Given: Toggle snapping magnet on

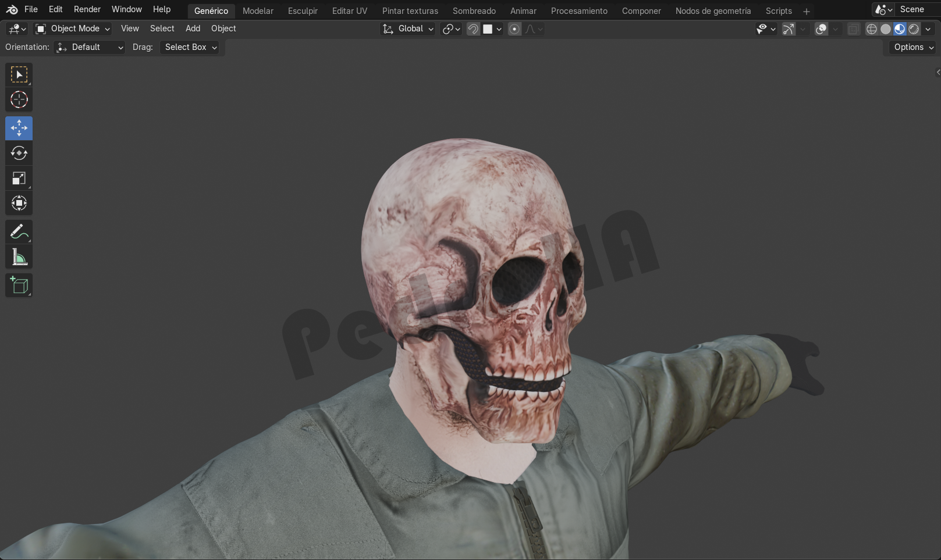Looking at the screenshot, I should [473, 29].
